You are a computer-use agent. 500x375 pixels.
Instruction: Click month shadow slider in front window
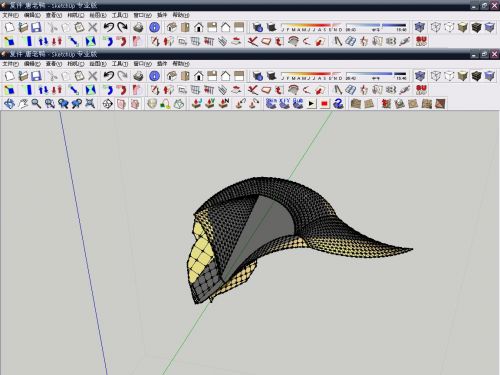[x=312, y=76]
